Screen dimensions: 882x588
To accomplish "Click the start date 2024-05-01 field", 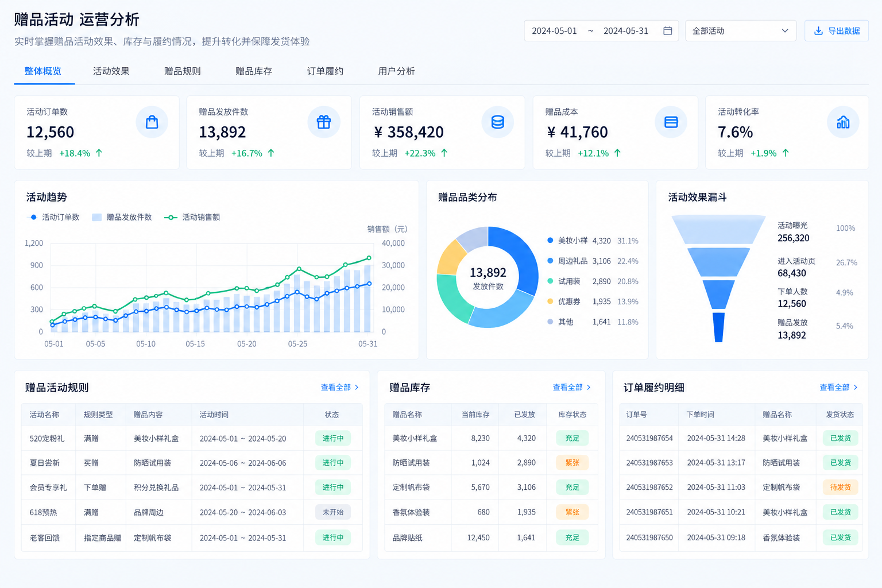I will (554, 31).
